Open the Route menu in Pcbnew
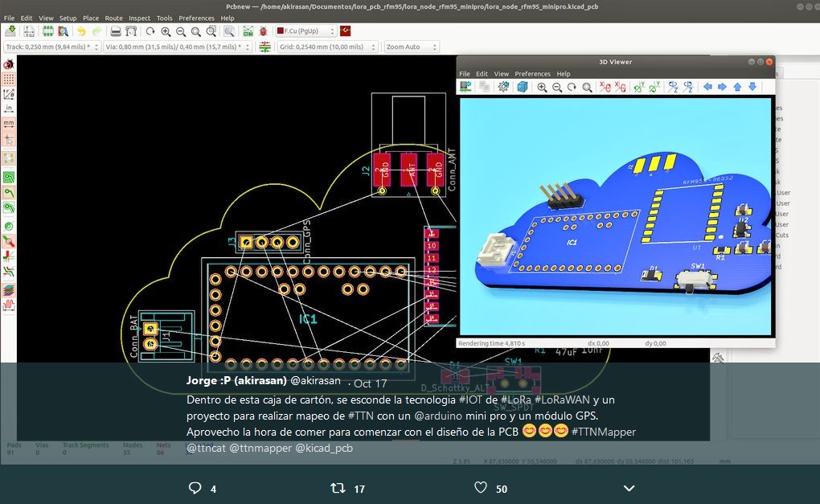This screenshot has width=820, height=504. 113,18
